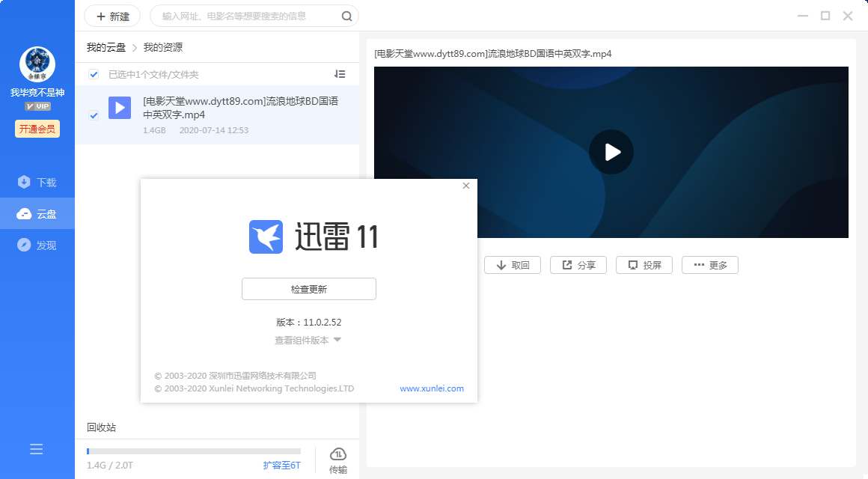Go to 我的云盘 breadcrumb
Screen dimensions: 868x479
[106, 48]
